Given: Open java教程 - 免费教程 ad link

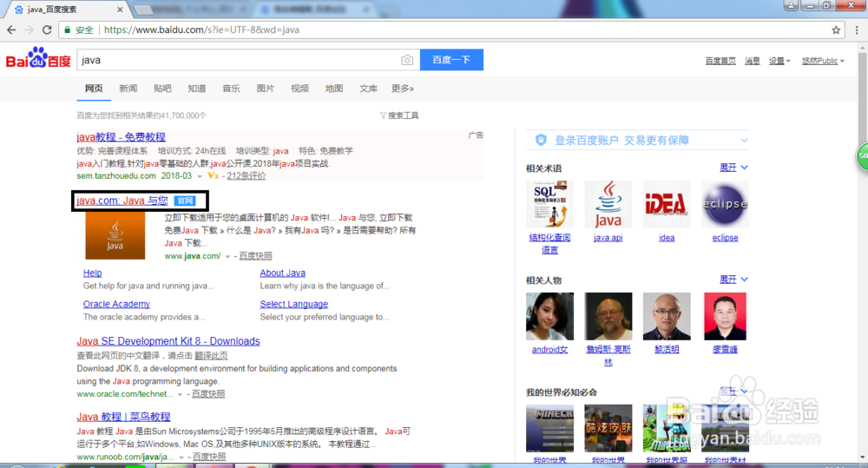Looking at the screenshot, I should point(121,137).
